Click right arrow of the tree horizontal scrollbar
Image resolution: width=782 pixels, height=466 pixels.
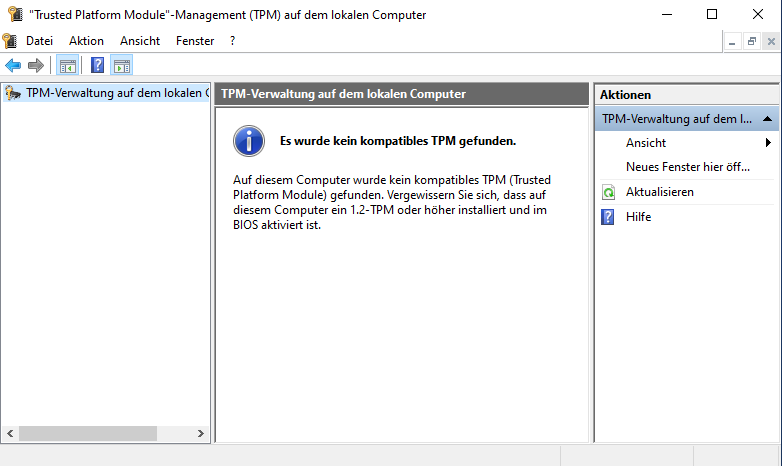point(201,434)
